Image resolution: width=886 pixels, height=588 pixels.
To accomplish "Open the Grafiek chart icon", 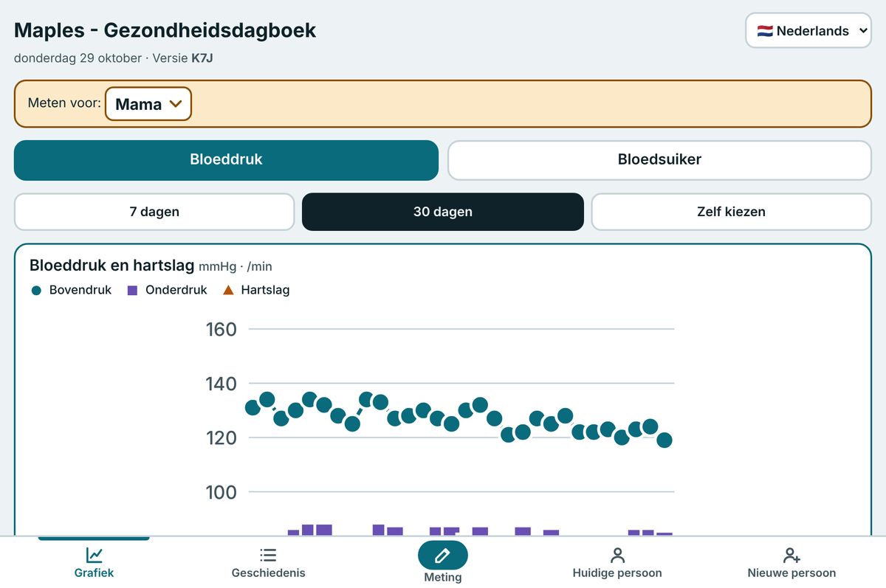I will click(x=94, y=555).
